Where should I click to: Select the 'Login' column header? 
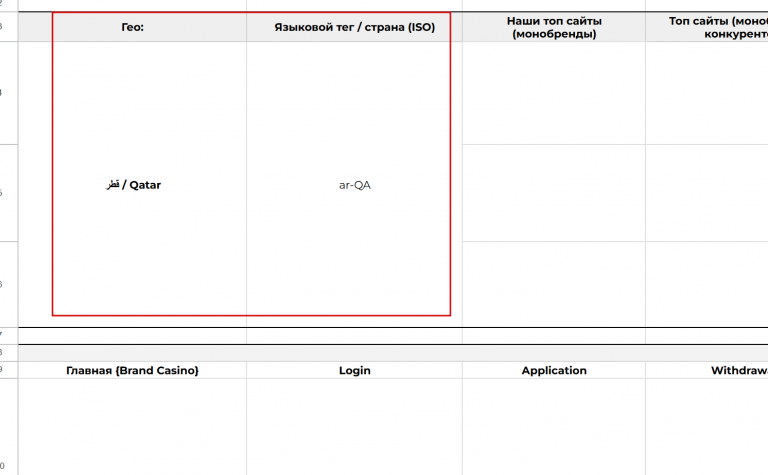(x=354, y=370)
